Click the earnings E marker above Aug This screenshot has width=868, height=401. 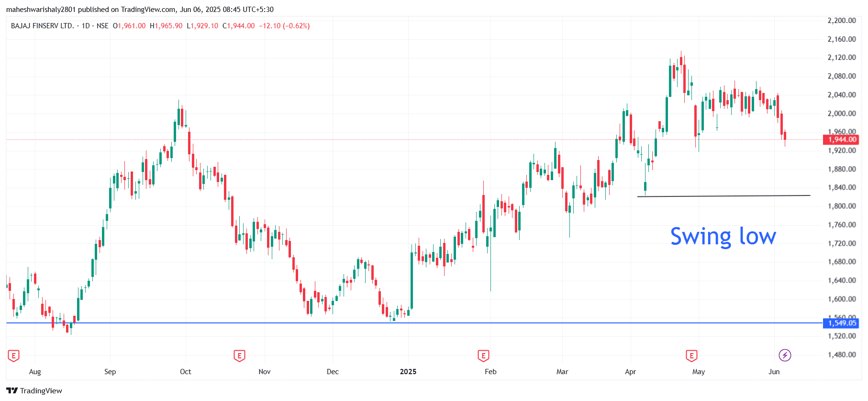(13, 355)
